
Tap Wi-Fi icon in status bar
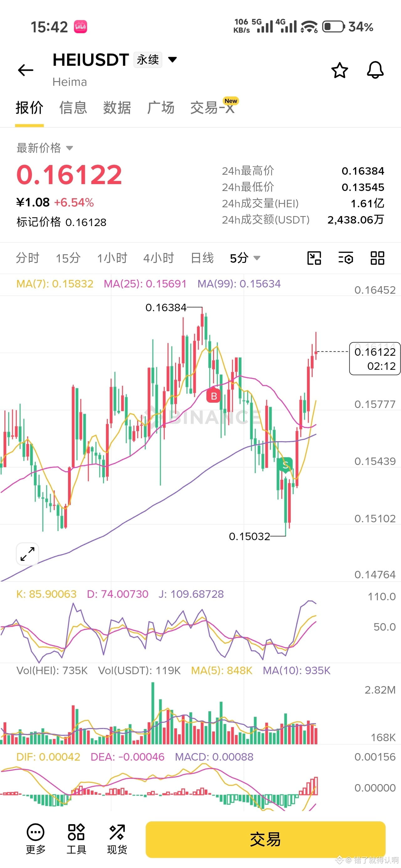click(309, 27)
